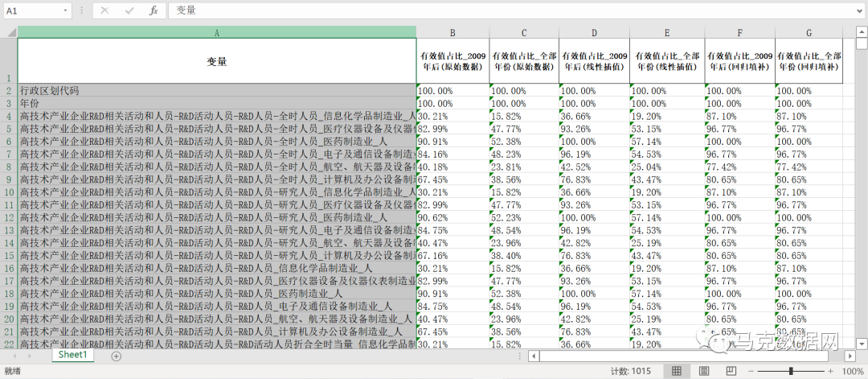
Task: Switch to the Sheet1 tab
Action: (x=73, y=355)
